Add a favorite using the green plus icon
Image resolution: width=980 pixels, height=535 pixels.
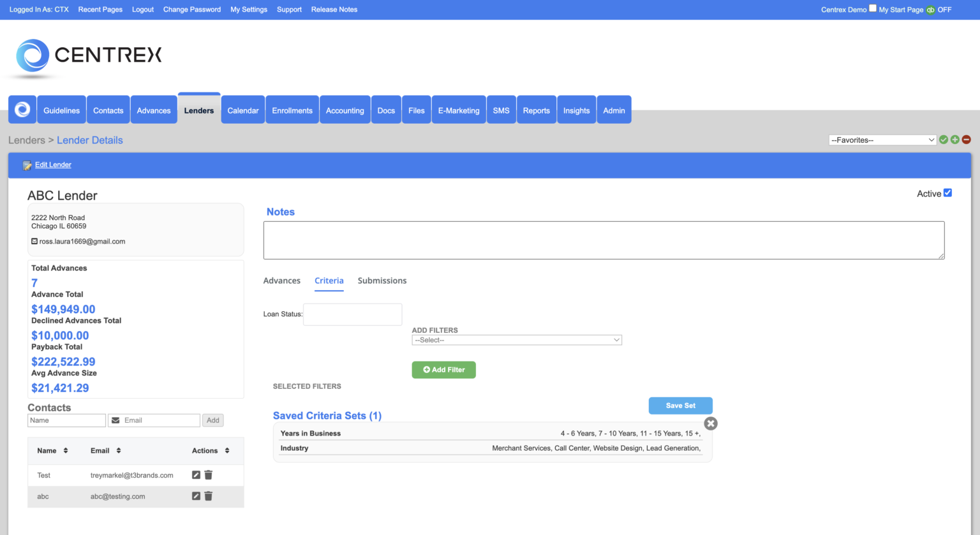click(x=955, y=139)
